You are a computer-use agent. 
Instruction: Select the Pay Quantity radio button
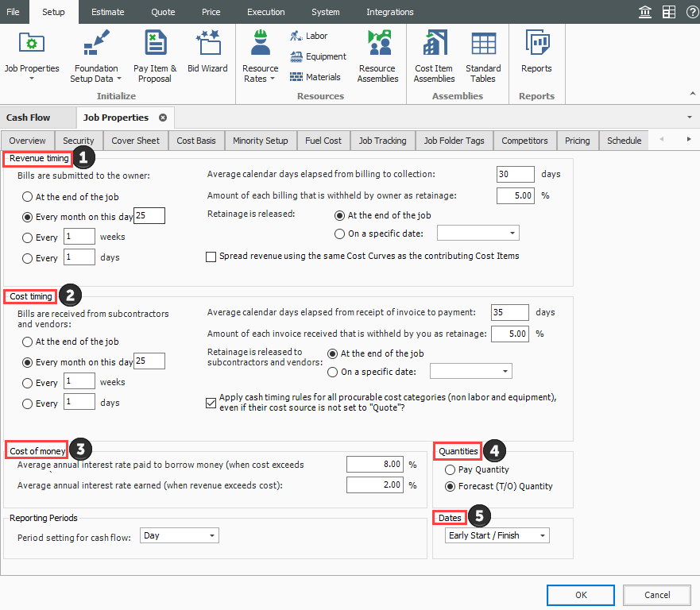pyautogui.click(x=451, y=470)
